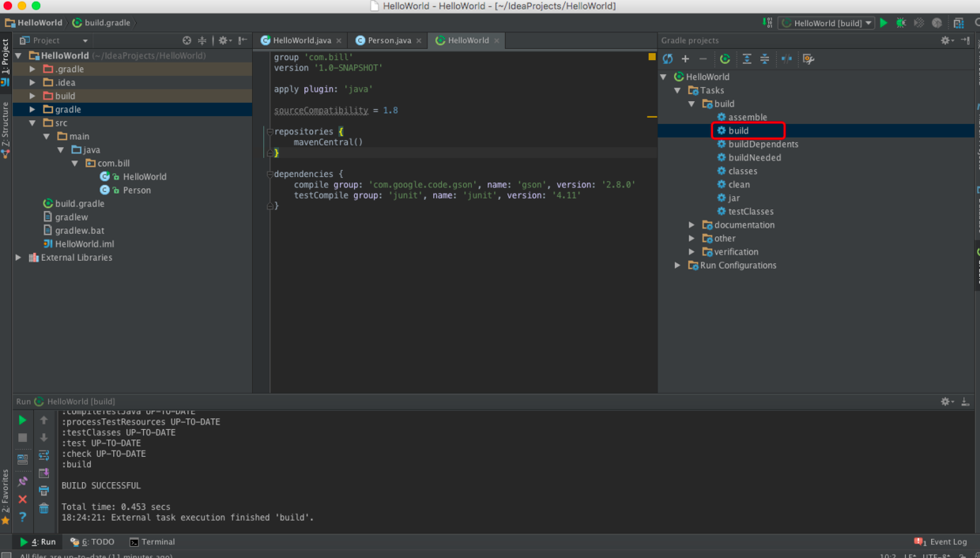Select build.gradle in the project tree
The height and width of the screenshot is (558, 980).
coord(79,204)
